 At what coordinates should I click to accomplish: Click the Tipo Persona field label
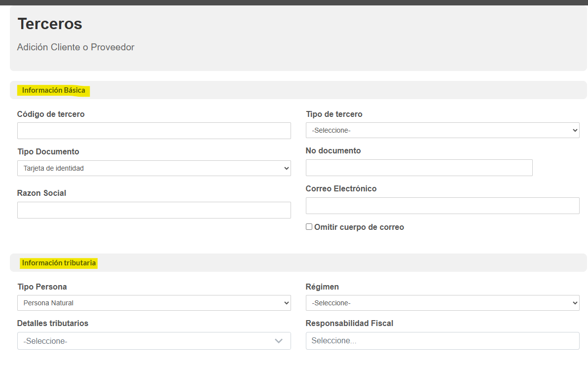(x=42, y=287)
